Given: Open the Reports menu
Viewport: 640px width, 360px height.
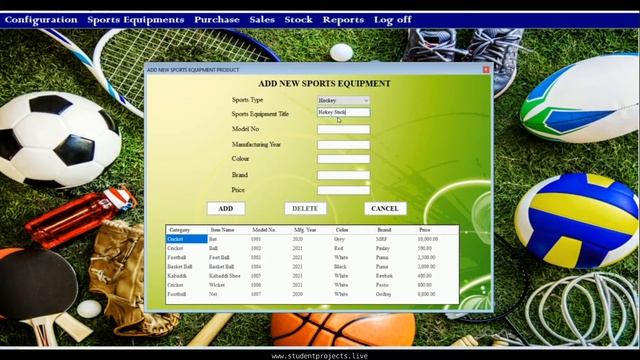Looking at the screenshot, I should pos(343,20).
